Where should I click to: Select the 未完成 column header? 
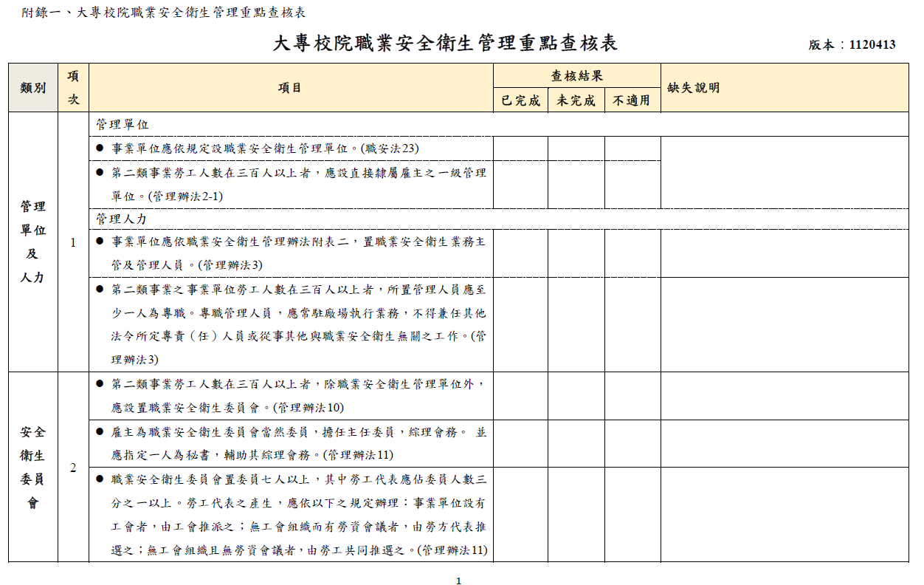click(x=575, y=99)
